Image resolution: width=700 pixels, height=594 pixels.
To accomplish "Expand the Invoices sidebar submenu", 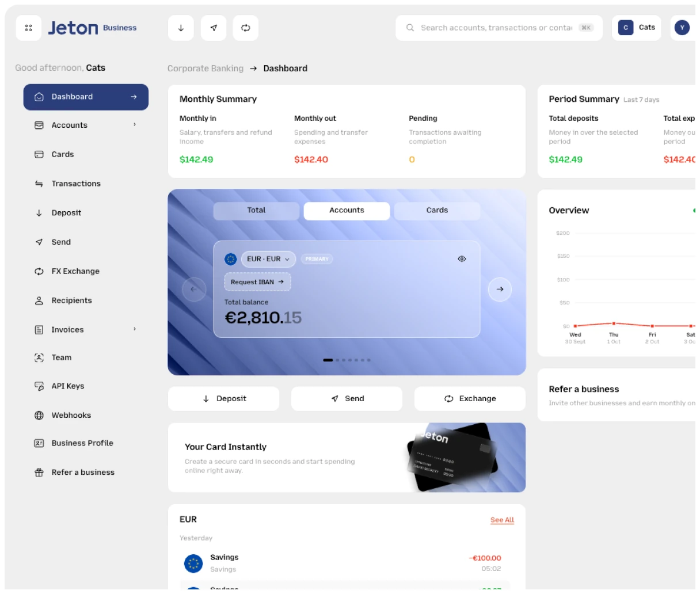I will point(135,329).
